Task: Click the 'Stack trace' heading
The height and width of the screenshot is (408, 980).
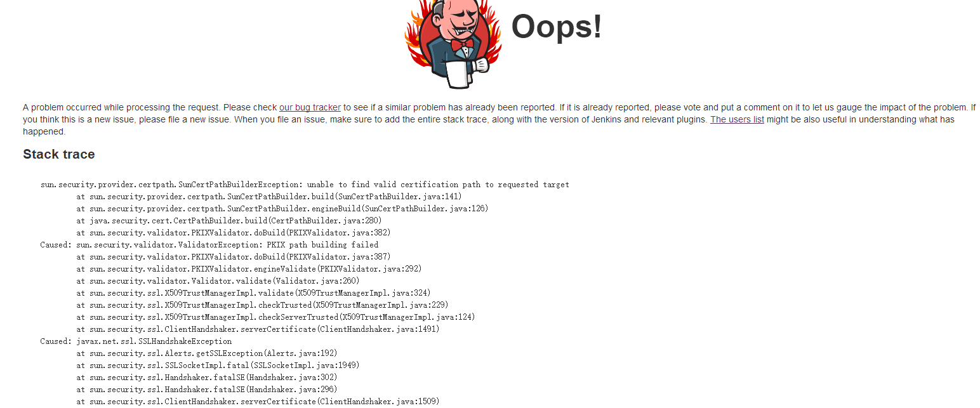Action: [59, 154]
